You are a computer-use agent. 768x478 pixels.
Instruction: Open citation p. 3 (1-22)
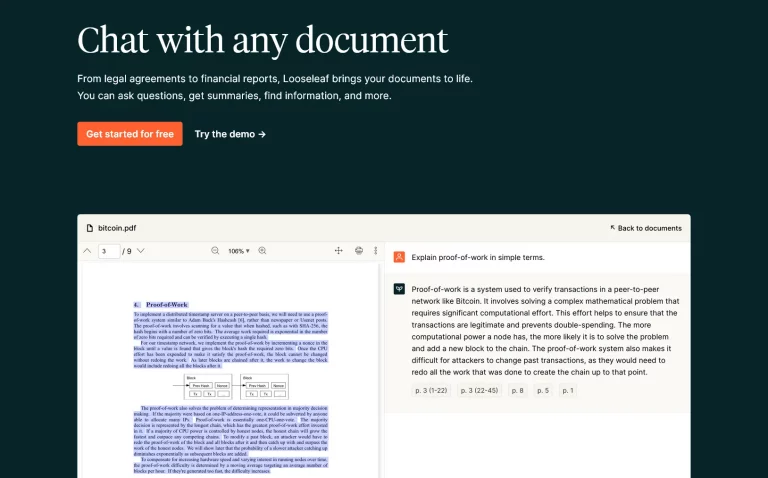[431, 390]
